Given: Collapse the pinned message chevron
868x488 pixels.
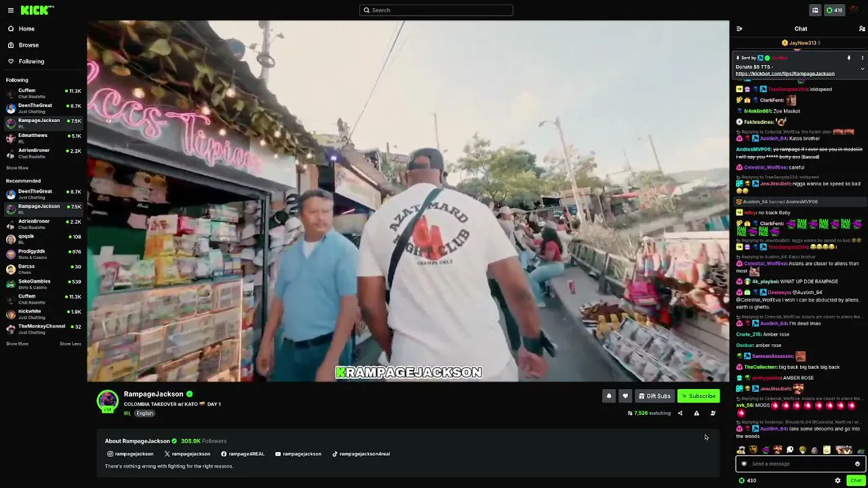Looking at the screenshot, I should point(863,68).
